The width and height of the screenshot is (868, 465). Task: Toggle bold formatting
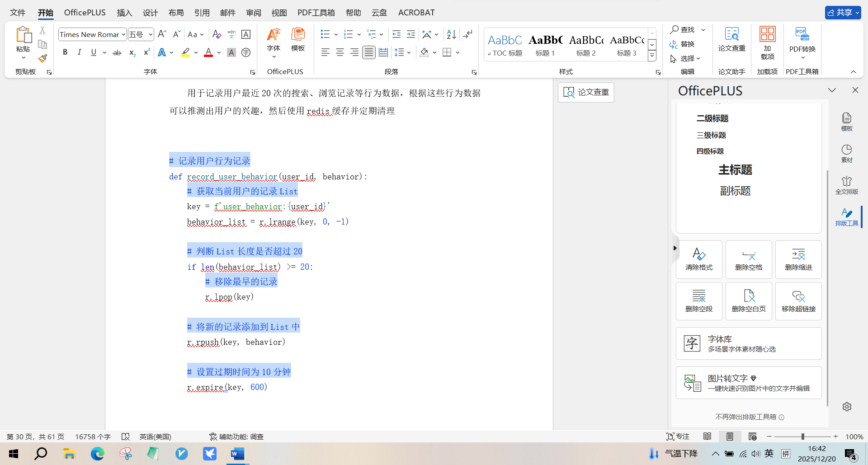[65, 52]
